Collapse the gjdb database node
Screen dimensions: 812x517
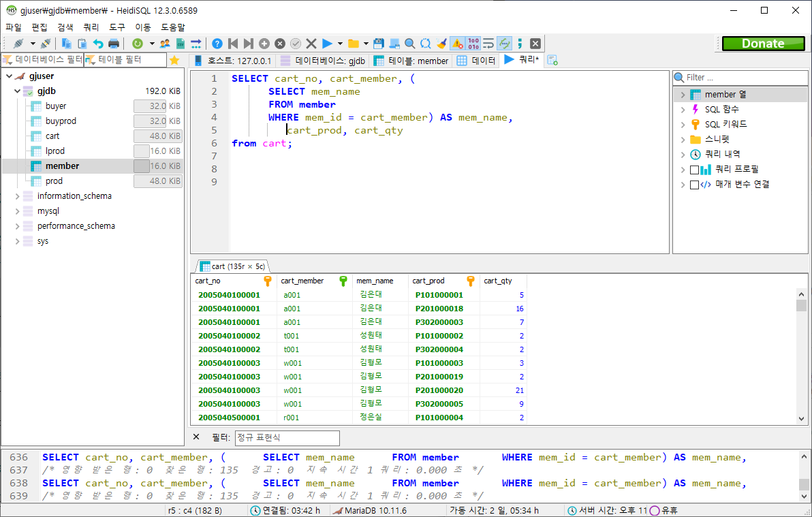17,91
